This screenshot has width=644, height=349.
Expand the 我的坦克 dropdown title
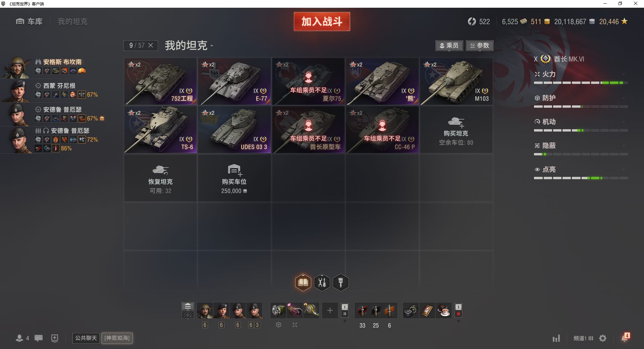[189, 45]
